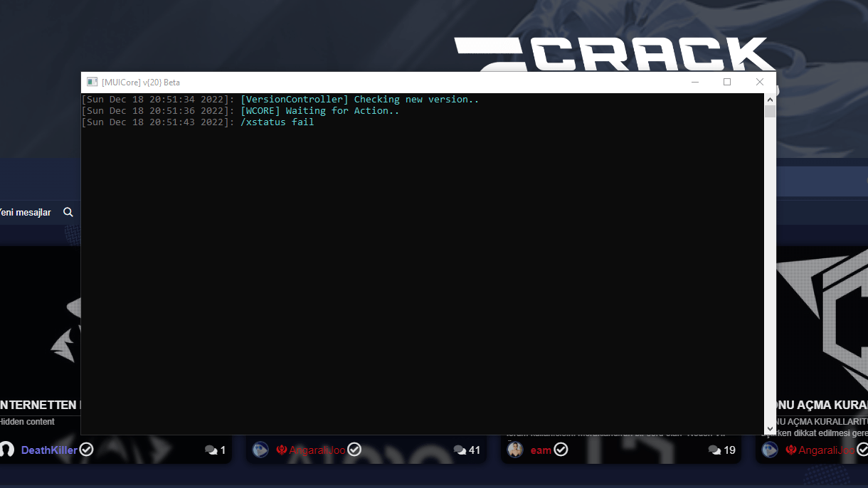Click '[WCORE] Waiting for Action..' log line
868x488 pixels.
pos(320,111)
